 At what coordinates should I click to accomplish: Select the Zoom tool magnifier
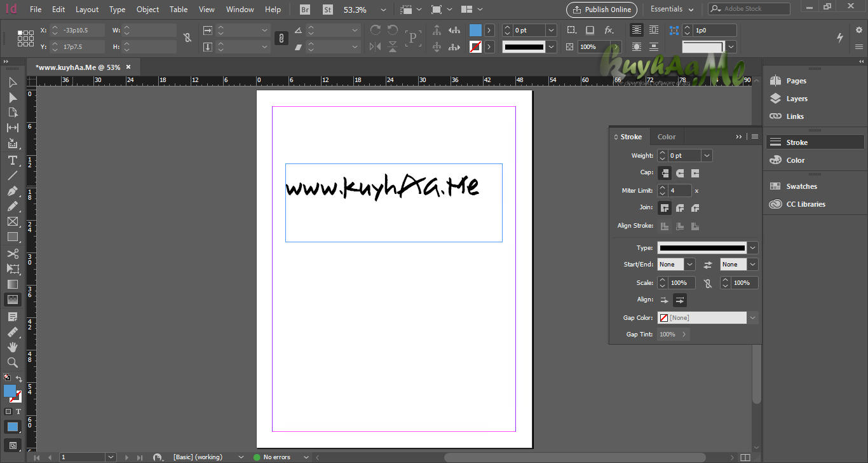click(x=12, y=362)
